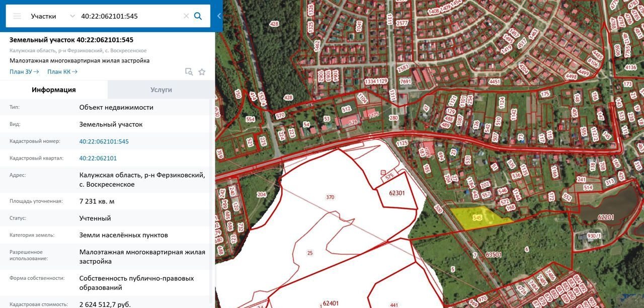The width and height of the screenshot is (644, 308).
Task: Click parcel 25 on the map
Action: [310, 252]
